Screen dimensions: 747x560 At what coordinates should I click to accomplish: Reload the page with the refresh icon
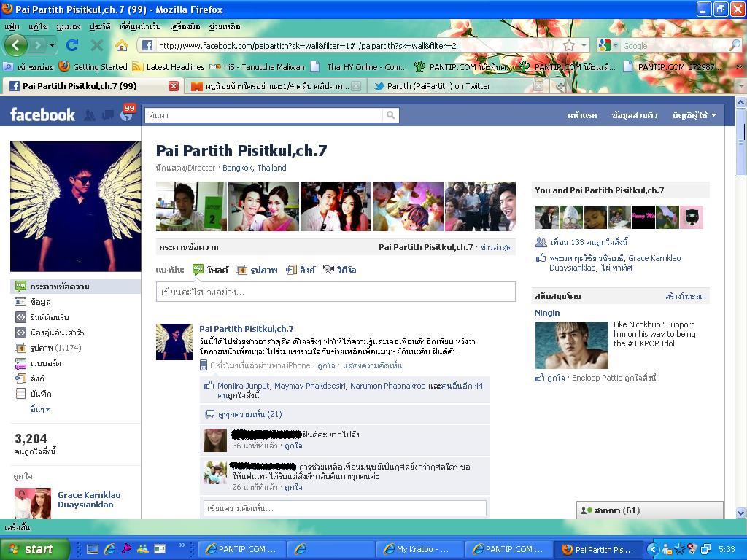point(72,45)
